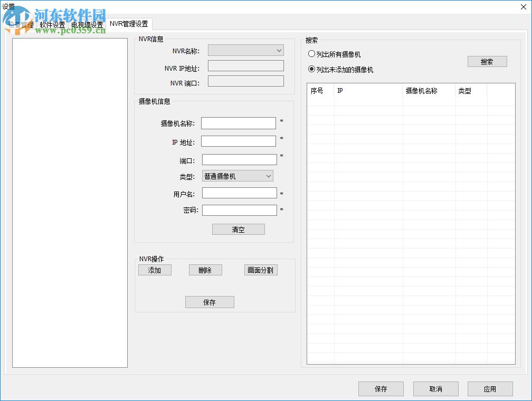
Task: Click the 密码 password field
Action: pyautogui.click(x=239, y=210)
